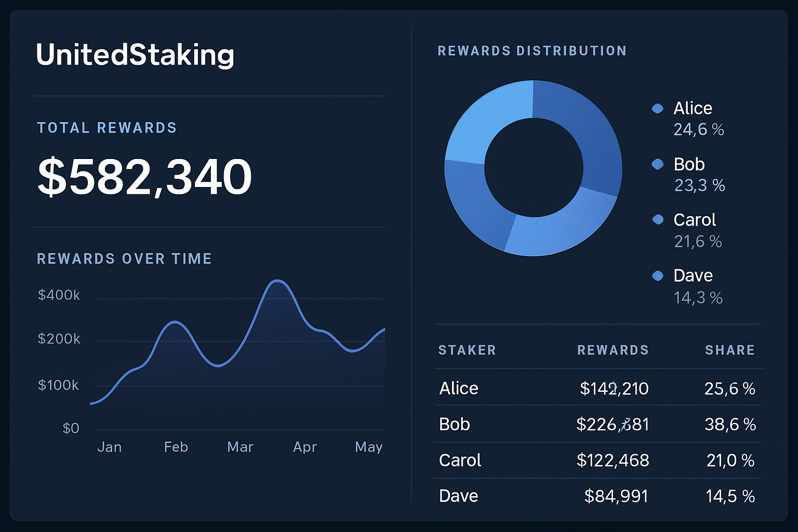Screen dimensions: 798x532
Task: Sort the table by the REWARDS column
Action: (x=613, y=350)
